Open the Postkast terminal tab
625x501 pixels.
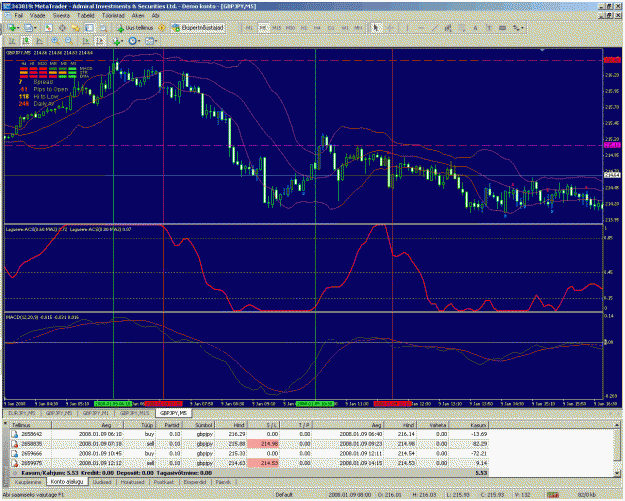(164, 482)
